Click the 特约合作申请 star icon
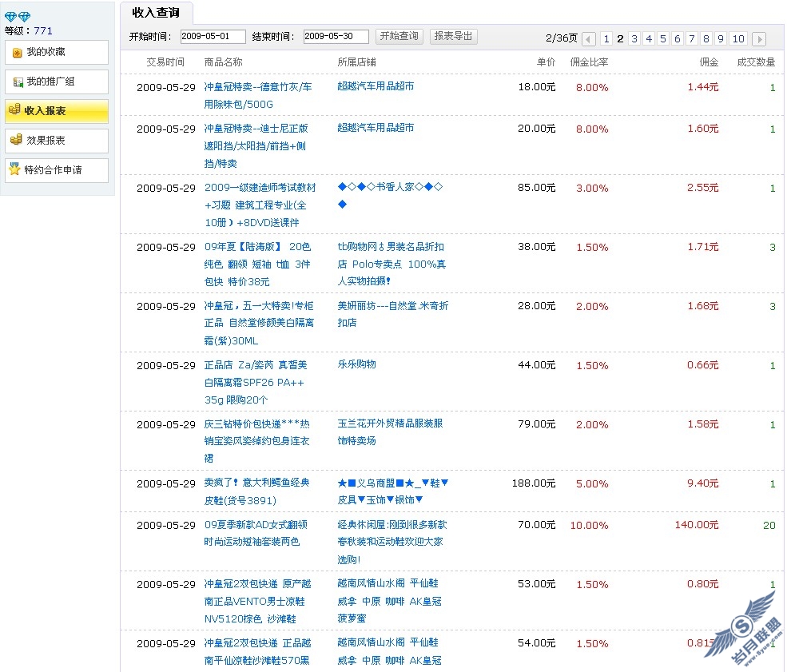Screen dimensions: 787x672 pos(14,169)
